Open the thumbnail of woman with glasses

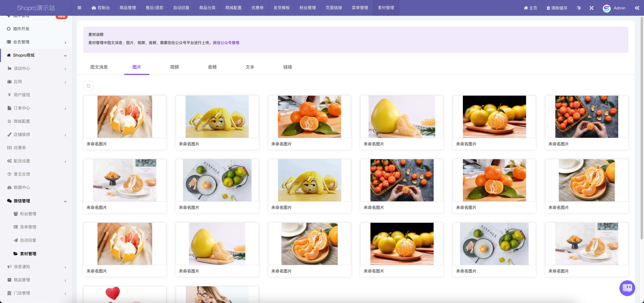coord(217,295)
